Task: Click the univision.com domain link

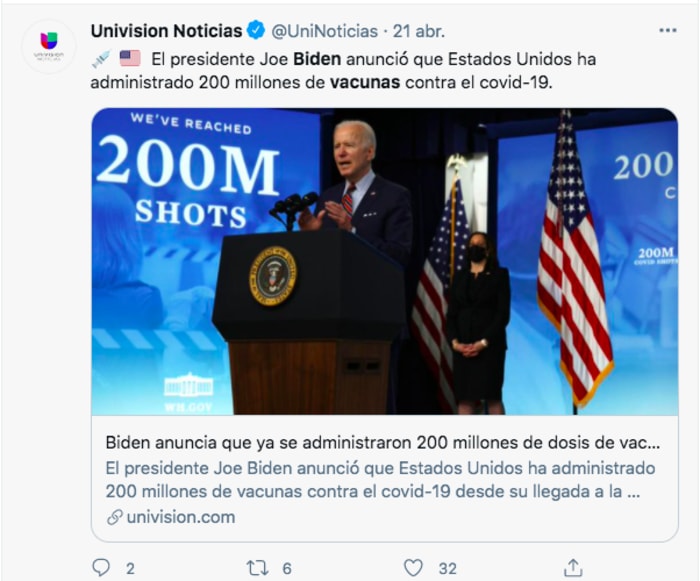Action: 181,517
